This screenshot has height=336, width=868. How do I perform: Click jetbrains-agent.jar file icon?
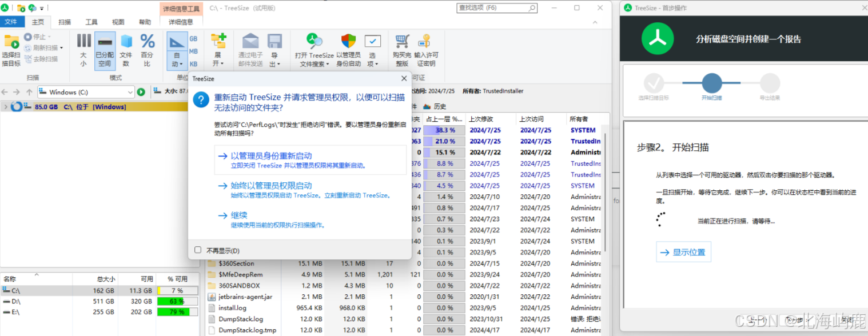[212, 297]
